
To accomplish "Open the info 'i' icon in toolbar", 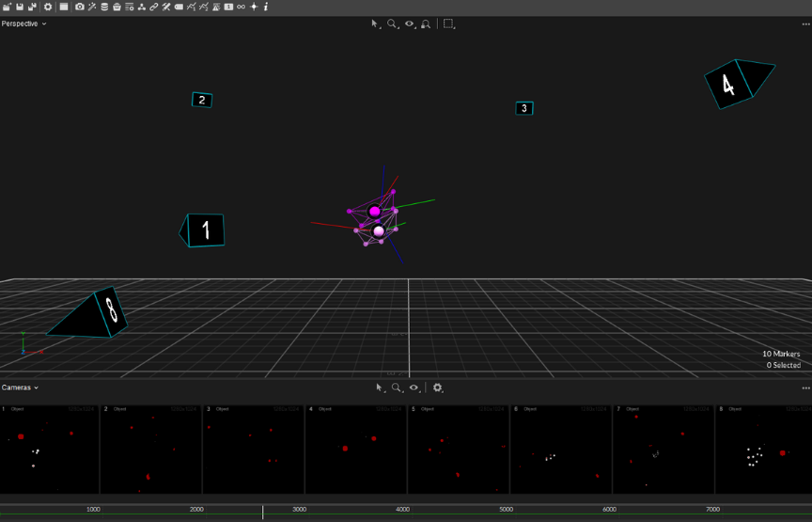I will click(x=266, y=7).
